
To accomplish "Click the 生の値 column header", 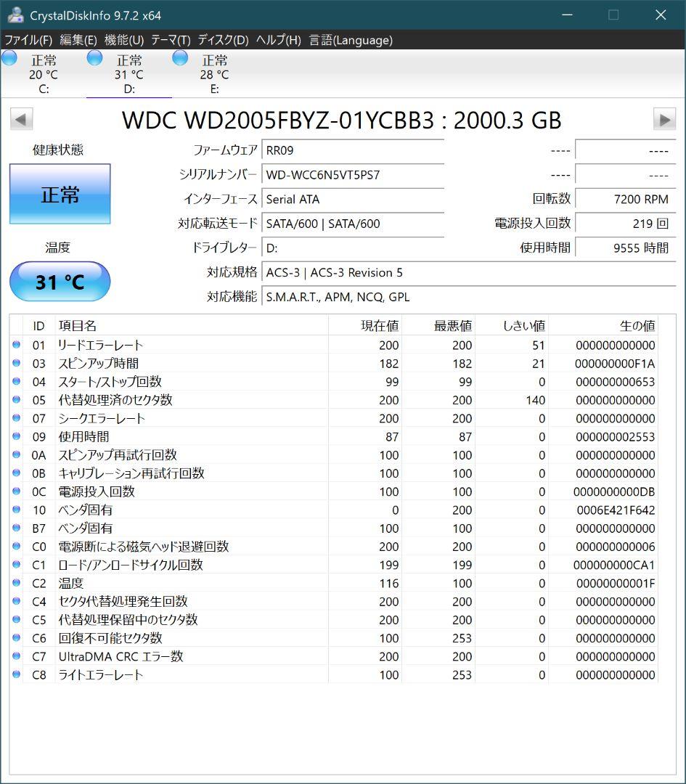I will tap(603, 326).
